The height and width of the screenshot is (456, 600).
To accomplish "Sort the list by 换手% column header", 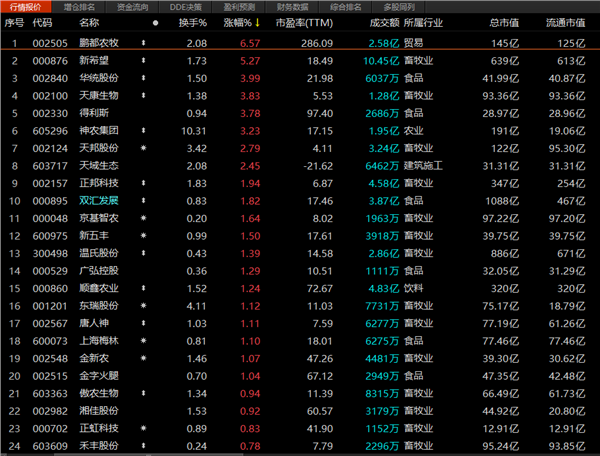I will (193, 22).
